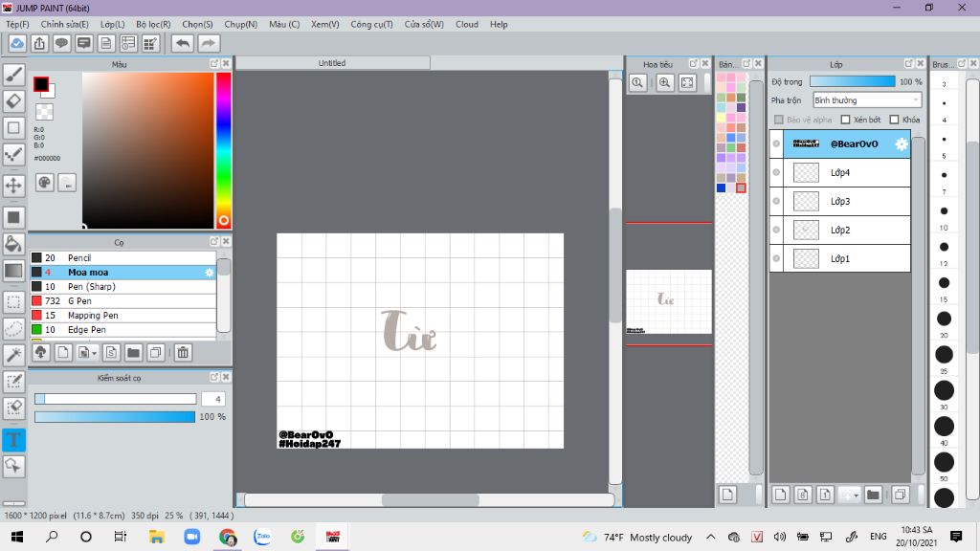Select the Text tool
Screen dimensions: 980x551
13,440
